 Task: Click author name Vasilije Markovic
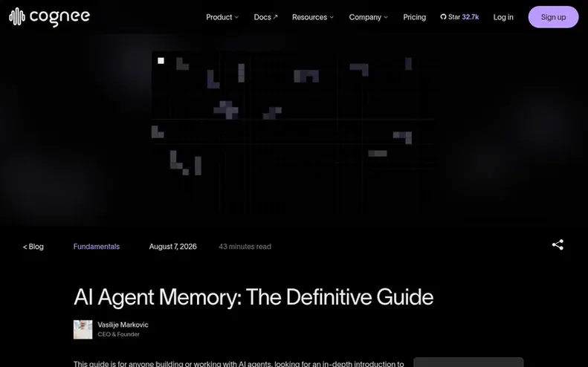point(123,325)
